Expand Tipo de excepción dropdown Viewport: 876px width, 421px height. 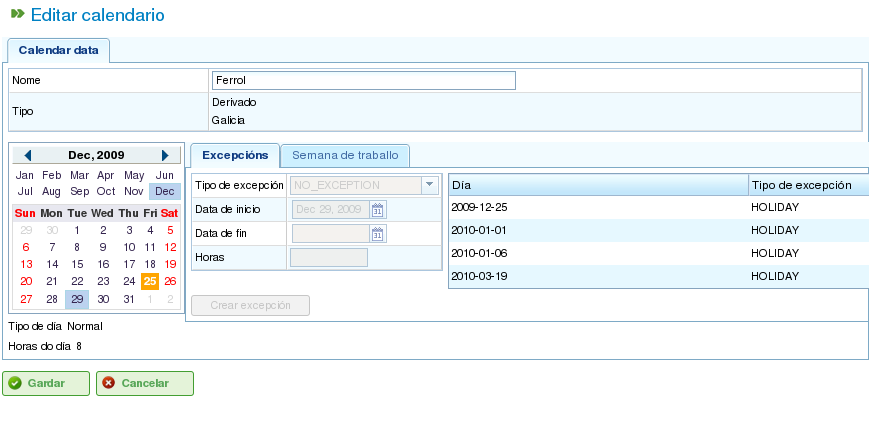tap(429, 185)
